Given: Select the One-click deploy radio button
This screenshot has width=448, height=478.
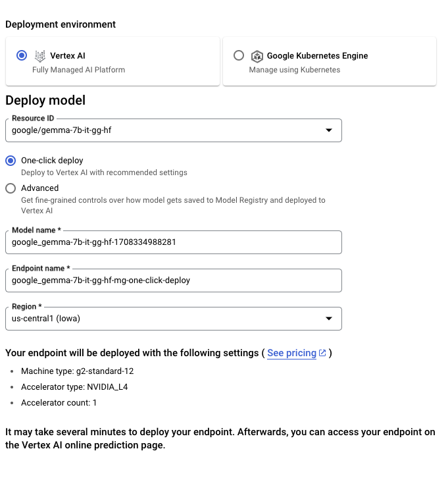Looking at the screenshot, I should pos(11,160).
